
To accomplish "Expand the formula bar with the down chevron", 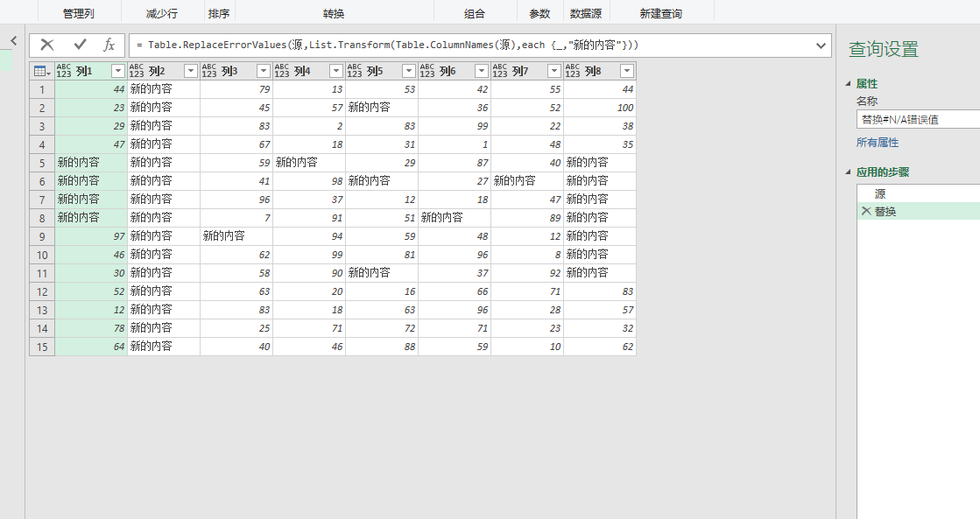I will point(820,46).
